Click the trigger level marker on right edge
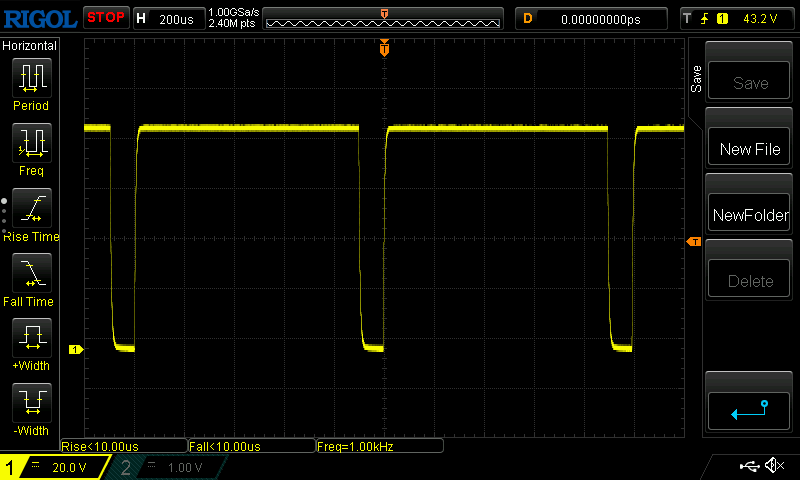Image resolution: width=800 pixels, height=480 pixels. coord(694,241)
